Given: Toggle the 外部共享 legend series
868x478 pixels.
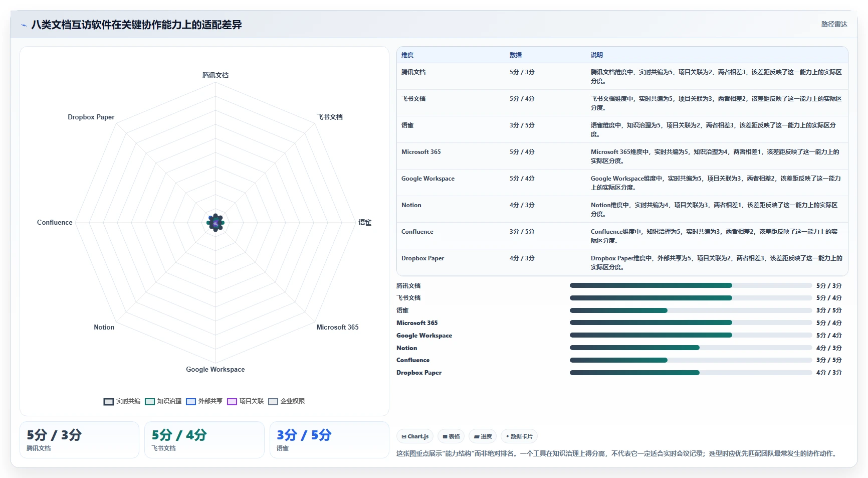Looking at the screenshot, I should (204, 401).
